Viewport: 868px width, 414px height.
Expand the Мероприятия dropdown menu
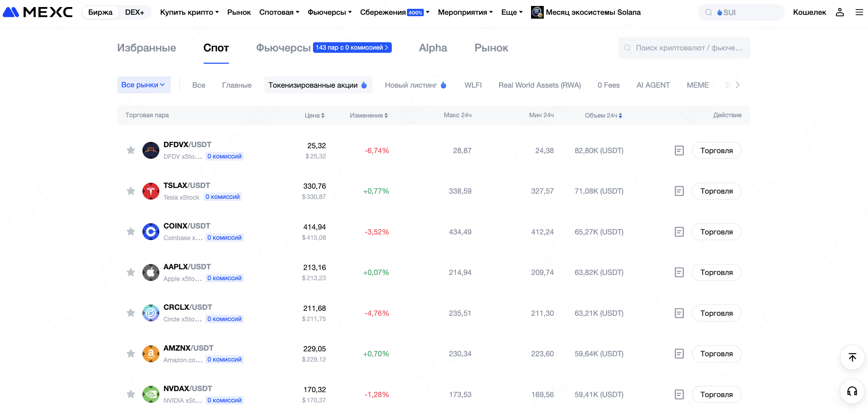tap(465, 12)
